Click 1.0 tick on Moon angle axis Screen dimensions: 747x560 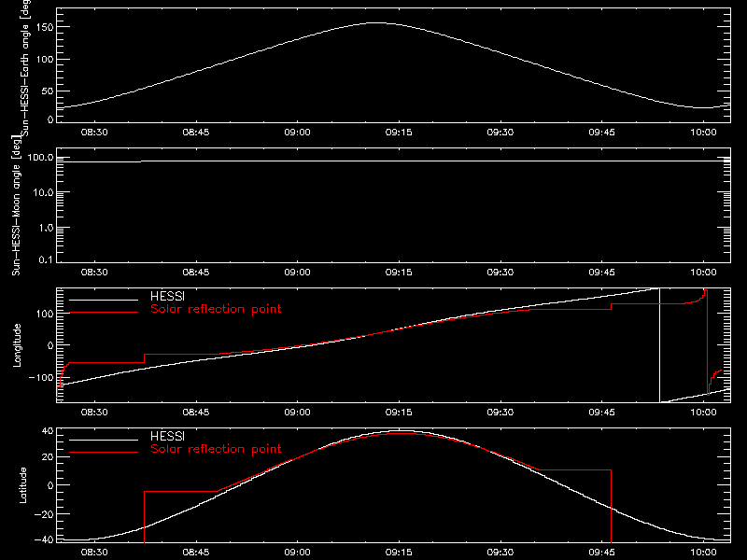point(45,228)
